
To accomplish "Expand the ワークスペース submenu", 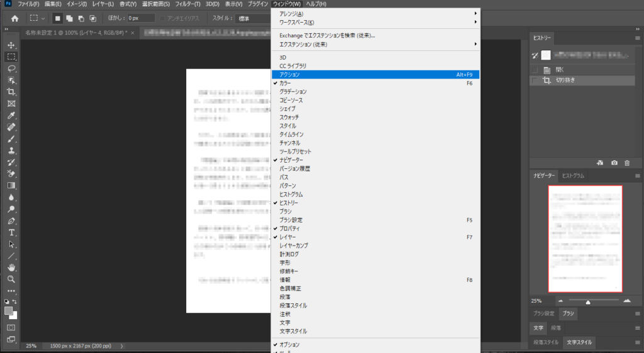I will [x=375, y=23].
